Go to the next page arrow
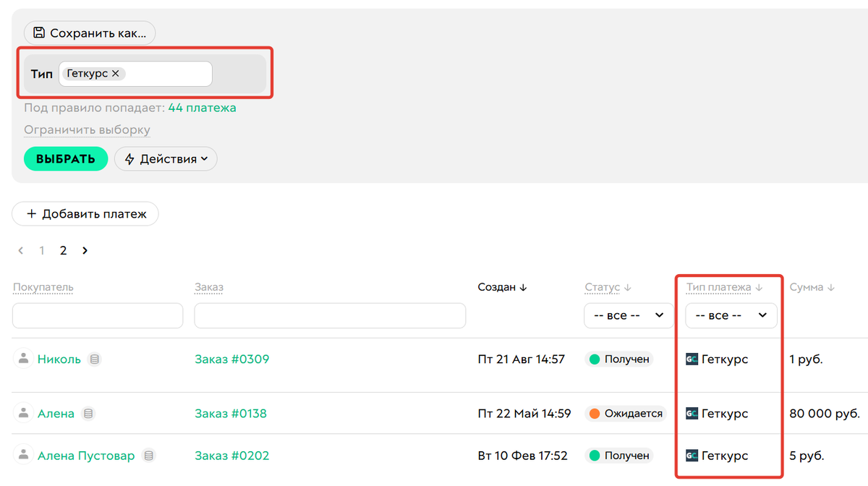 coord(85,250)
